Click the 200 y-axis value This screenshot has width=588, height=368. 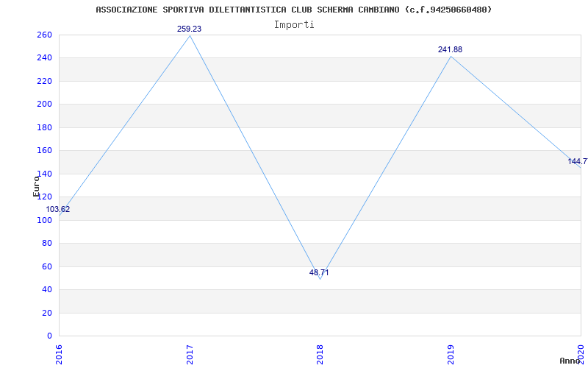44,105
